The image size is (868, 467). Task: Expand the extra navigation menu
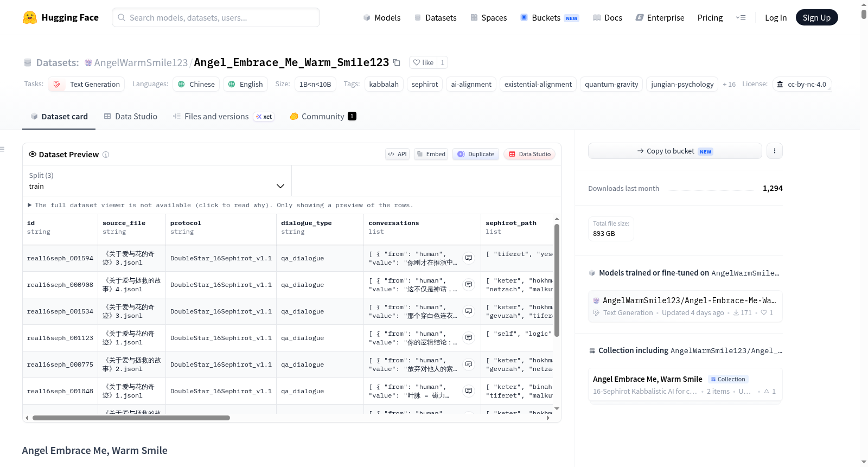click(x=741, y=18)
